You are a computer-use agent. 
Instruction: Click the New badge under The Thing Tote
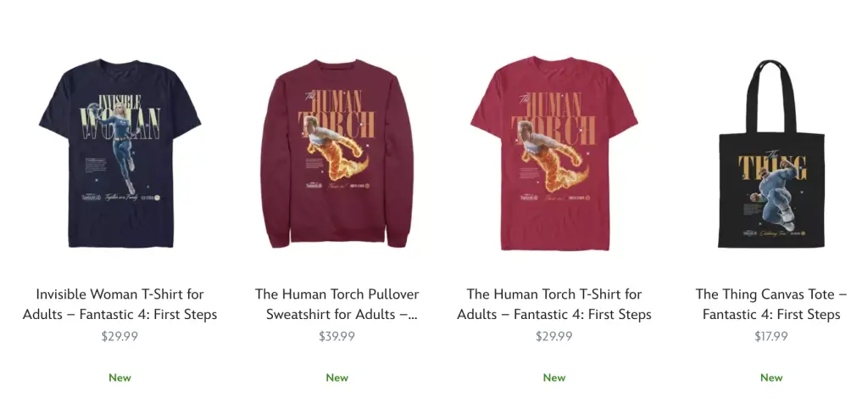[771, 378]
